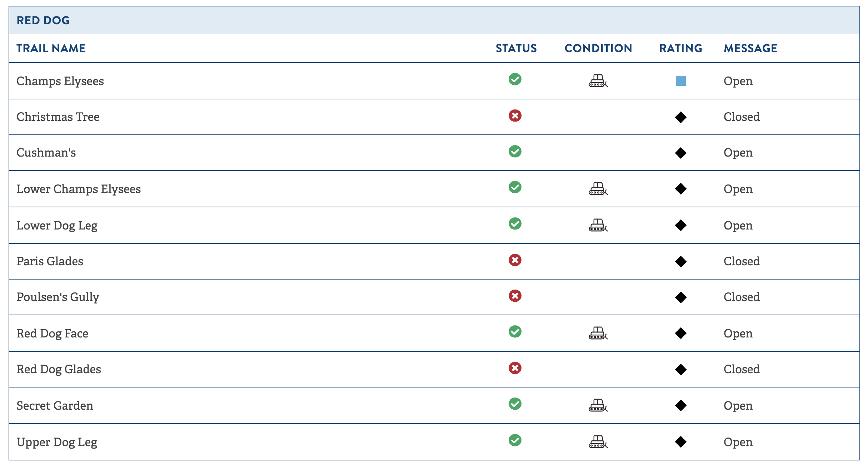Viewport: 868px width, 474px height.
Task: Click the red closed icon for Red Dog Glades
Action: 515,368
